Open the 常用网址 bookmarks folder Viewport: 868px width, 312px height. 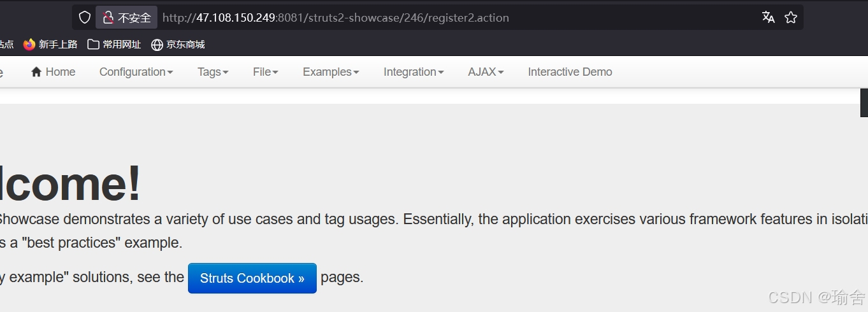[114, 45]
